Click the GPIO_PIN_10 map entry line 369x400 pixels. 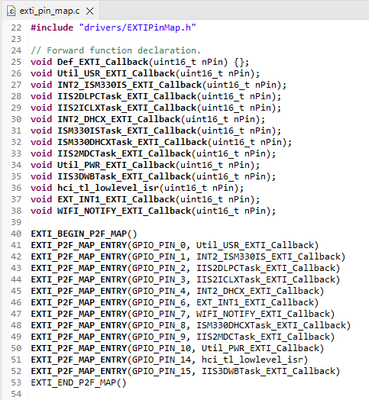click(x=177, y=348)
